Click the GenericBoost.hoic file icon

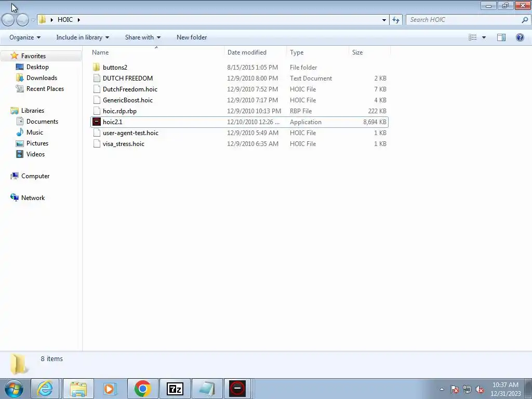point(97,100)
